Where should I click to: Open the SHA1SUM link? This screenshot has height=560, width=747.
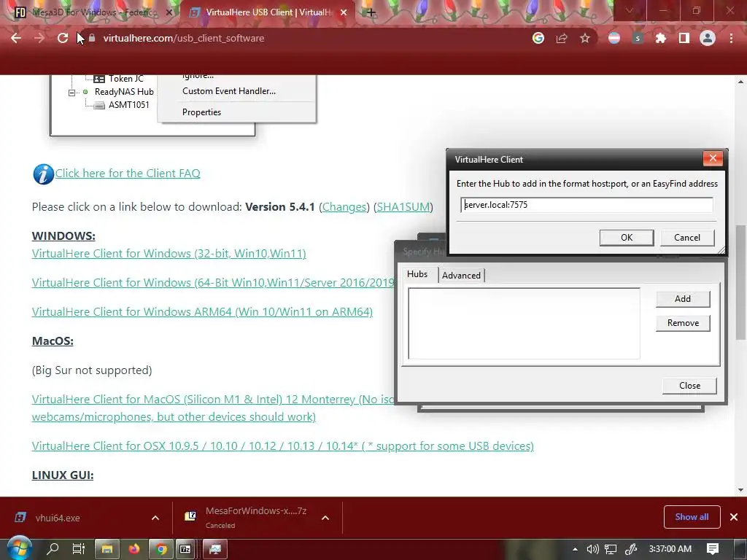coord(403,206)
